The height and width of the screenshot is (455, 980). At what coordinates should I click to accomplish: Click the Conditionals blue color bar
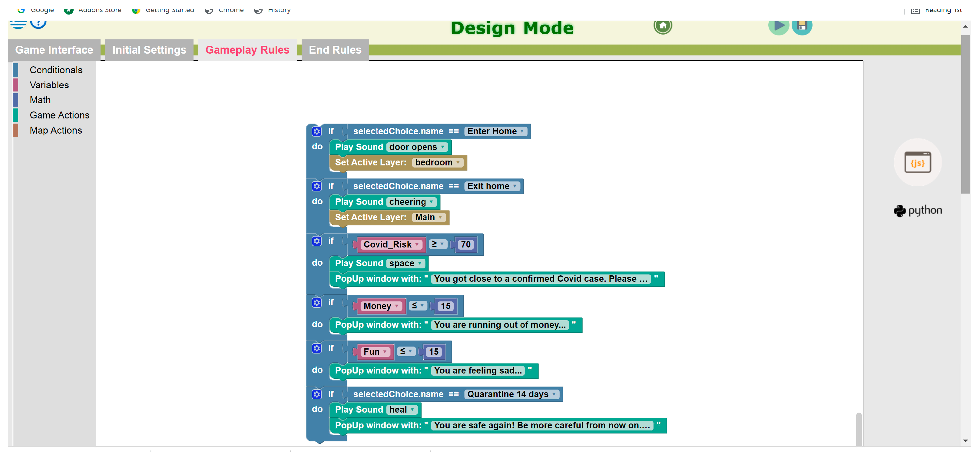tap(16, 70)
